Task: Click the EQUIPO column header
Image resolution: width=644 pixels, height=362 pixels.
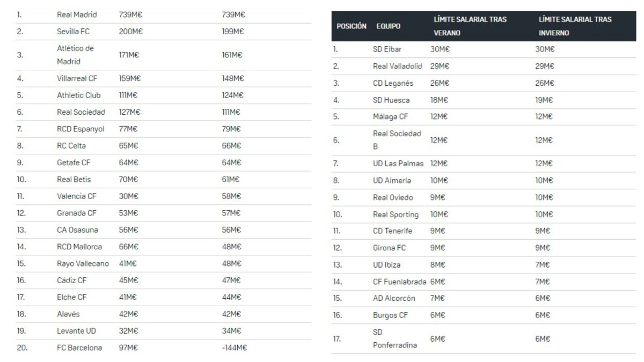Action: (x=388, y=26)
